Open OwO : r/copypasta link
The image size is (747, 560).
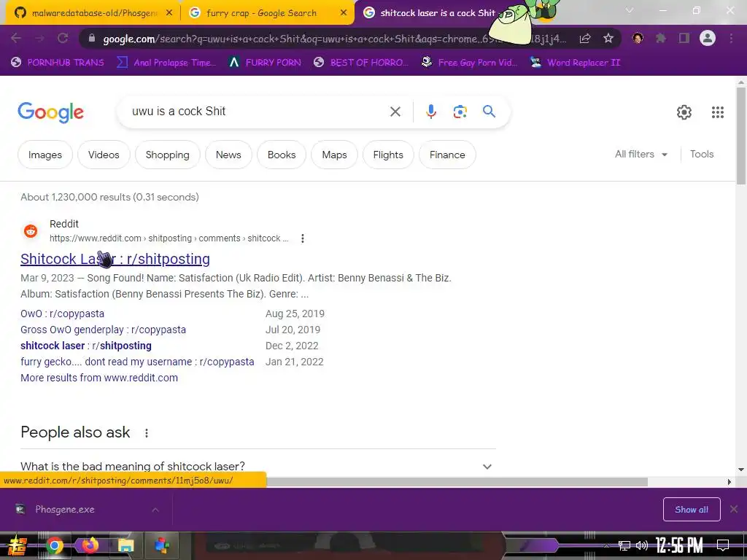63,314
